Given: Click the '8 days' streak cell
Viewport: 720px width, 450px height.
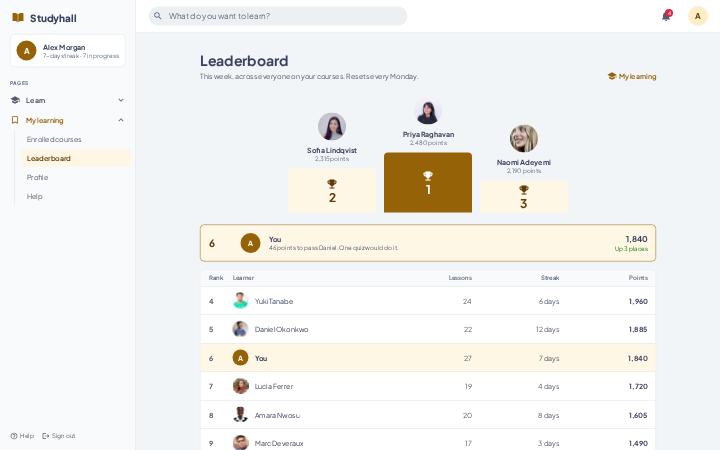Looking at the screenshot, I should (549, 415).
